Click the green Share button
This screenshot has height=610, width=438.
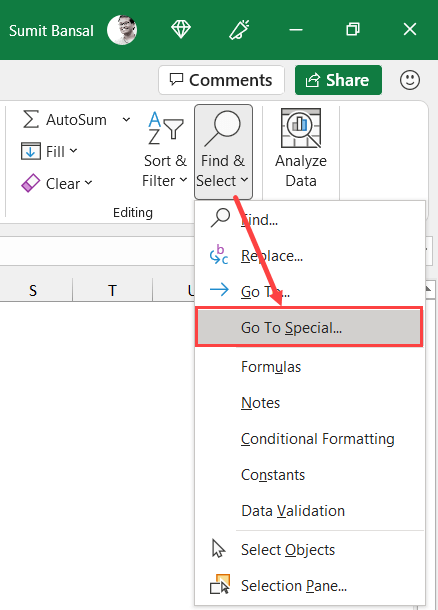point(338,80)
